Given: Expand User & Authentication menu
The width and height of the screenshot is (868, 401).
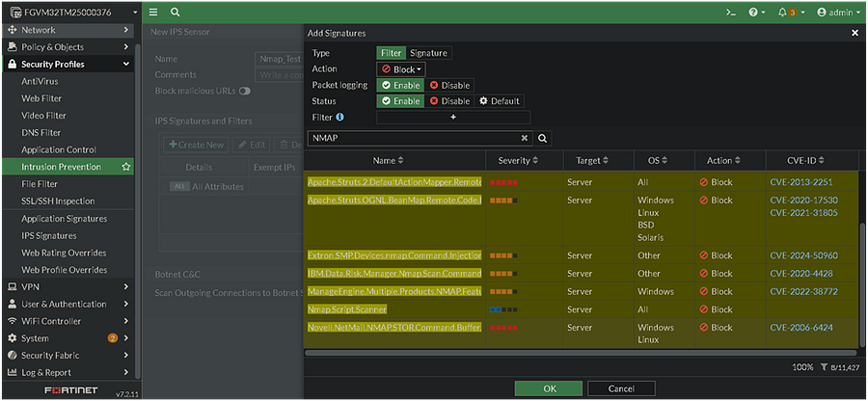Looking at the screenshot, I should click(69, 304).
